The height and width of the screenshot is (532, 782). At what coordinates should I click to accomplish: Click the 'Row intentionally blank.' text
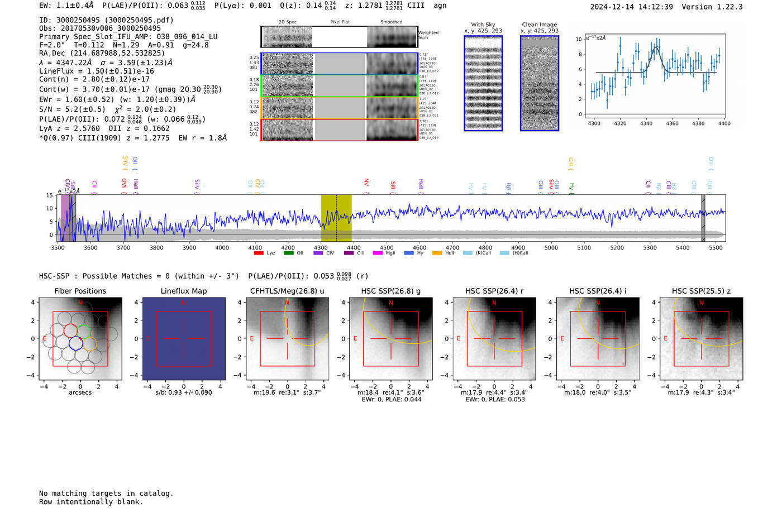pos(91,502)
